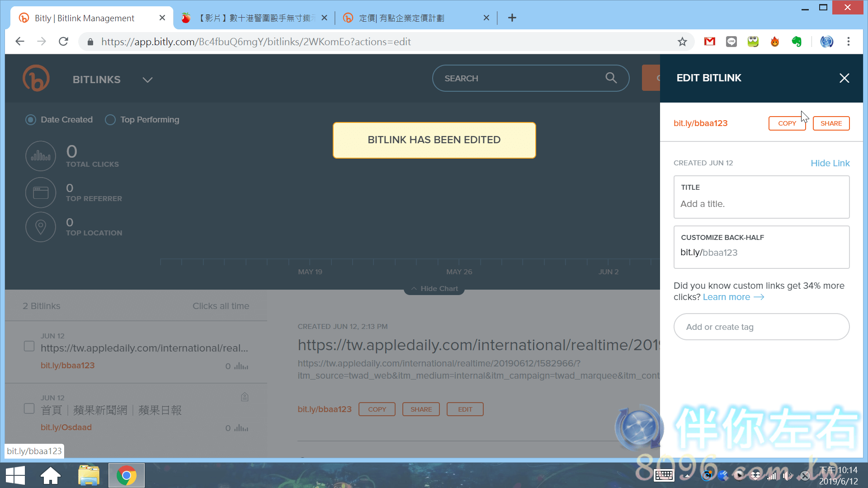
Task: Open the Gmail extension icon
Action: click(709, 42)
